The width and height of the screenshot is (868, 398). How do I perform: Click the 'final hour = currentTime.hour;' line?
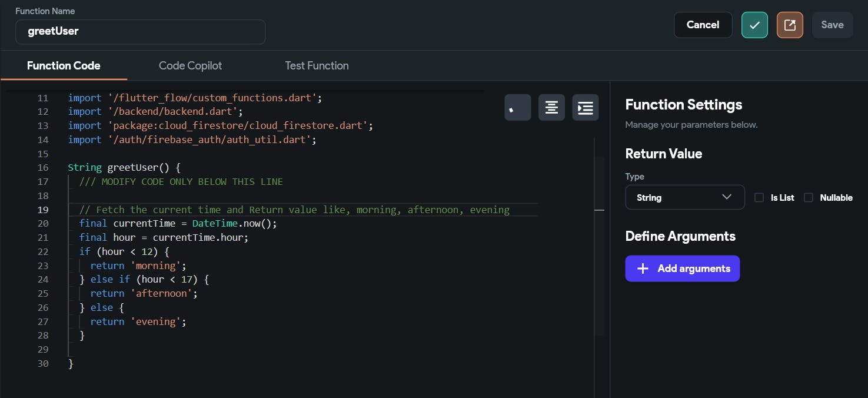pos(164,237)
